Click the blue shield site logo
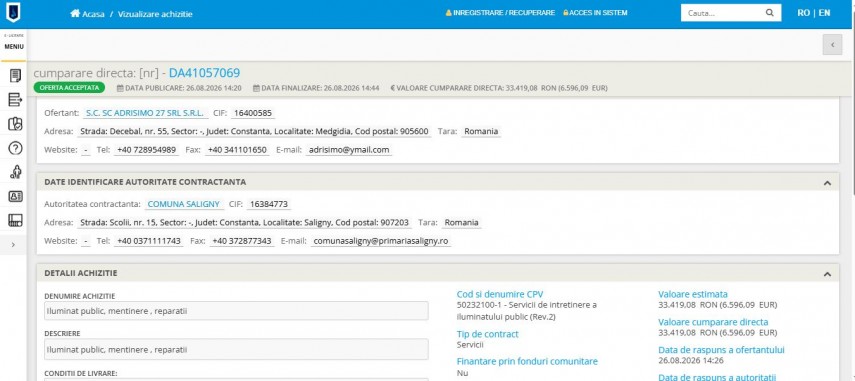Viewport: 855px width, 381px height. pyautogui.click(x=13, y=12)
